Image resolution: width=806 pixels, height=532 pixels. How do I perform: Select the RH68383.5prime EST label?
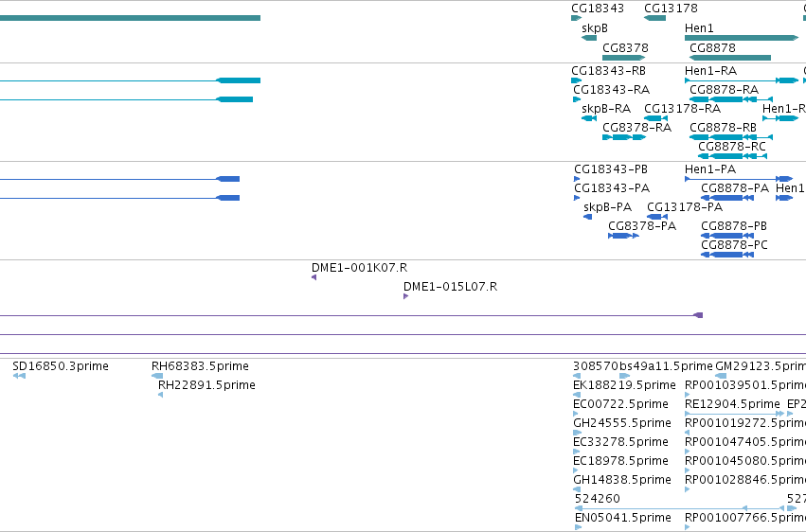pos(200,366)
